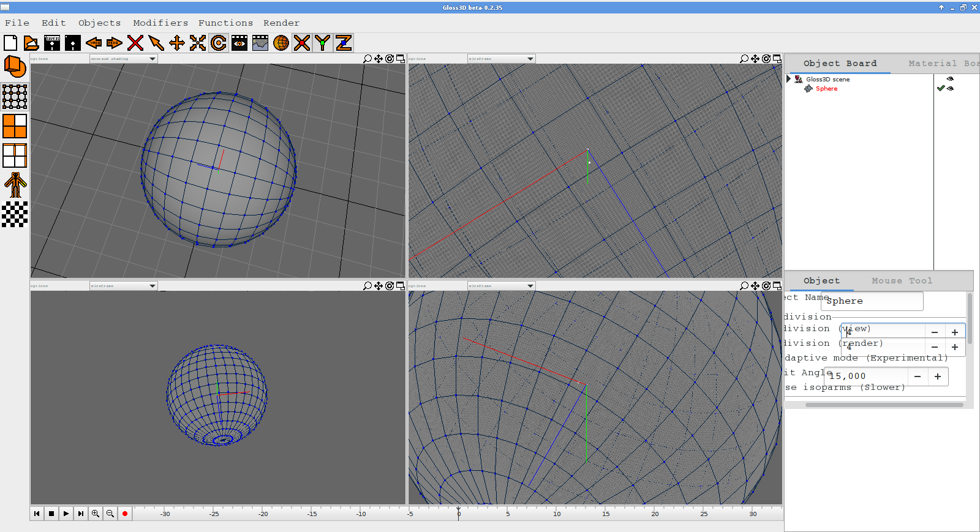Open options menu of gouraud shading viewport
Image resolution: width=980 pixels, height=532 pixels.
pos(39,59)
